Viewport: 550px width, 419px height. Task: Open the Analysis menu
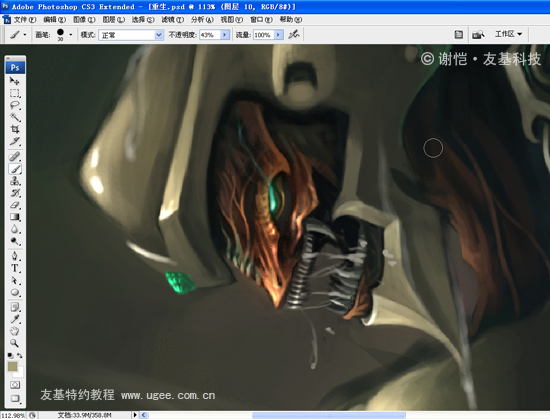coord(202,20)
